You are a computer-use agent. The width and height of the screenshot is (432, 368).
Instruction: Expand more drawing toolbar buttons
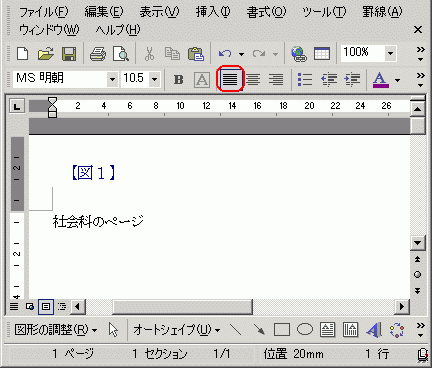click(421, 330)
